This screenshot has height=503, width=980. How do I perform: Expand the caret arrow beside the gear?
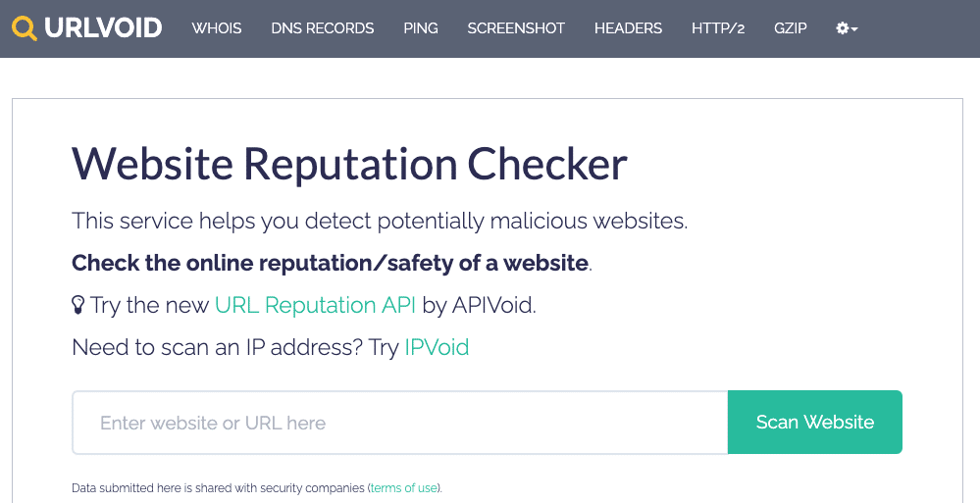click(854, 29)
